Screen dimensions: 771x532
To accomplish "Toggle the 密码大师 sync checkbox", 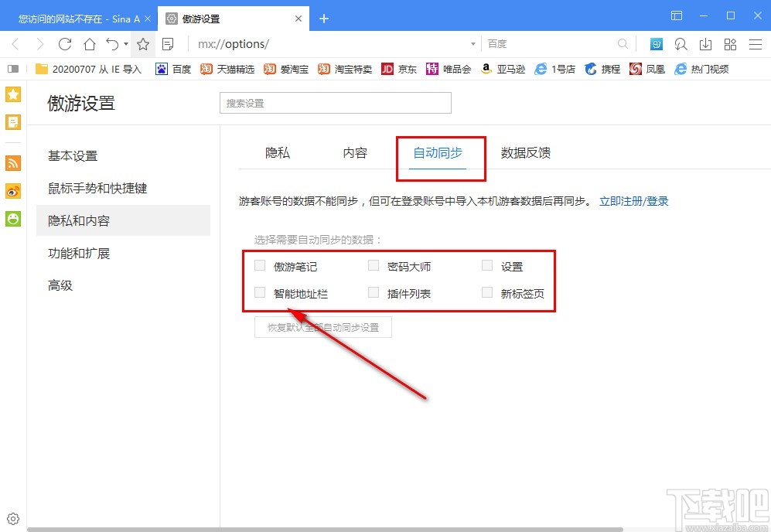I will 374,265.
